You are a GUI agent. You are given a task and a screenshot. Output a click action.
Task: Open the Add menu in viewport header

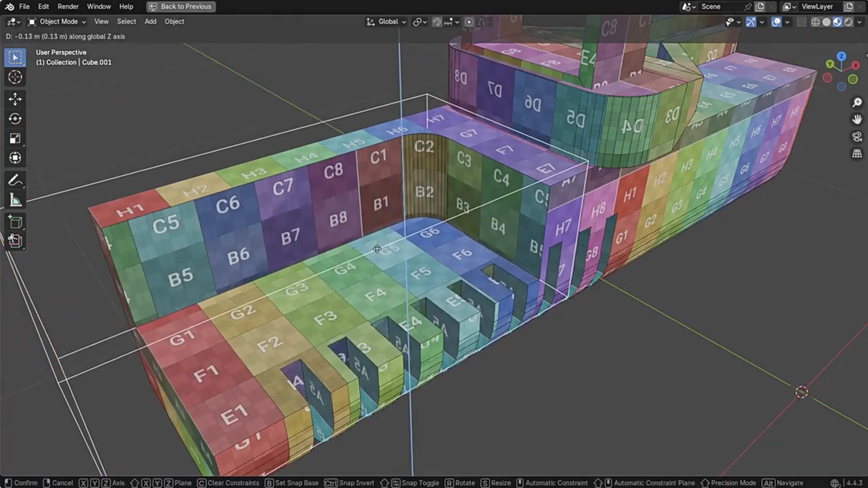tap(150, 21)
